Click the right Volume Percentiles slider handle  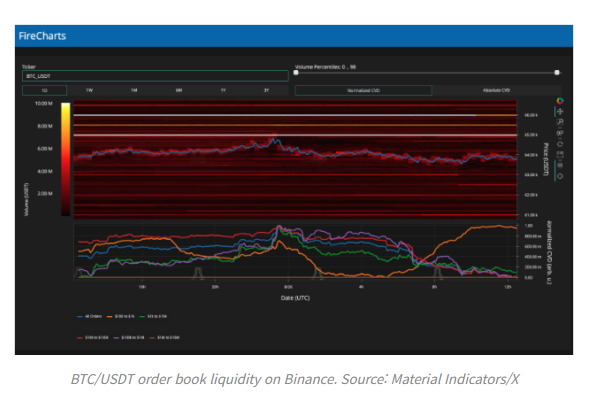[557, 73]
